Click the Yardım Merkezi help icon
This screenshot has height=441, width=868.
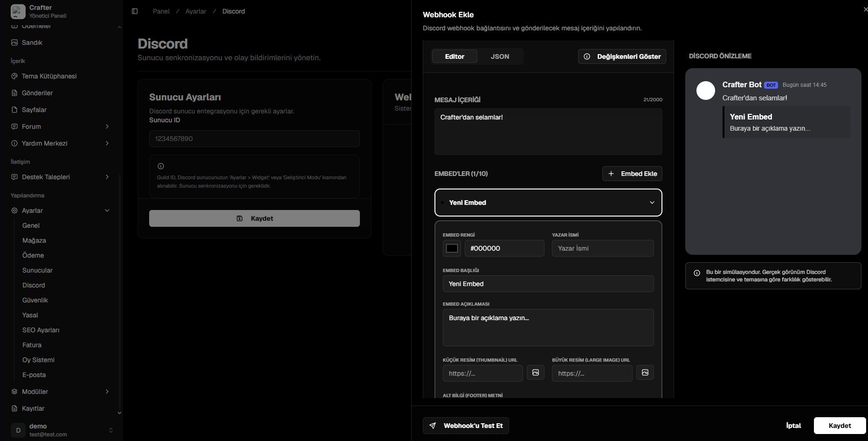pos(14,143)
